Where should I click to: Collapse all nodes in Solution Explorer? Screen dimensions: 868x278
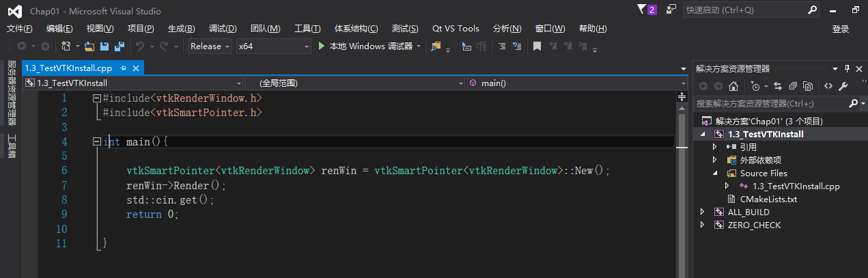point(793,86)
